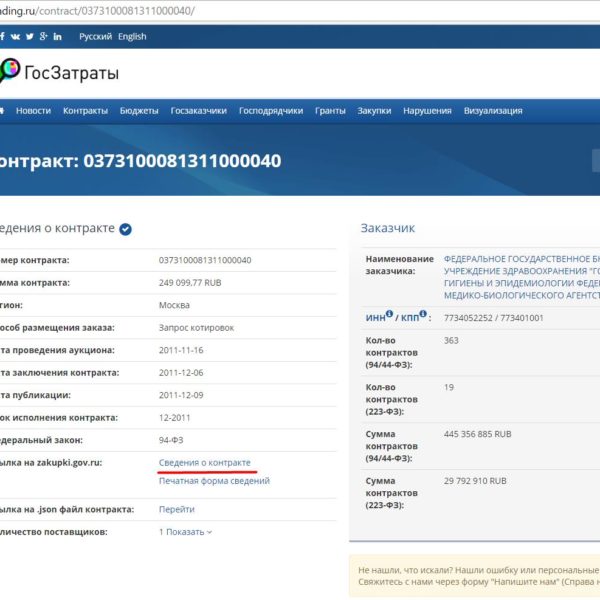Click the ИНН label link
600x600 pixels.
tap(375, 318)
